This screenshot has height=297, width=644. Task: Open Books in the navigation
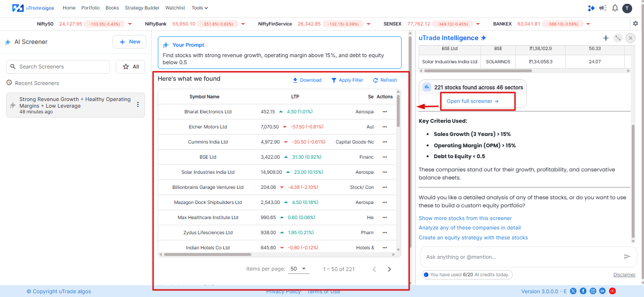112,8
